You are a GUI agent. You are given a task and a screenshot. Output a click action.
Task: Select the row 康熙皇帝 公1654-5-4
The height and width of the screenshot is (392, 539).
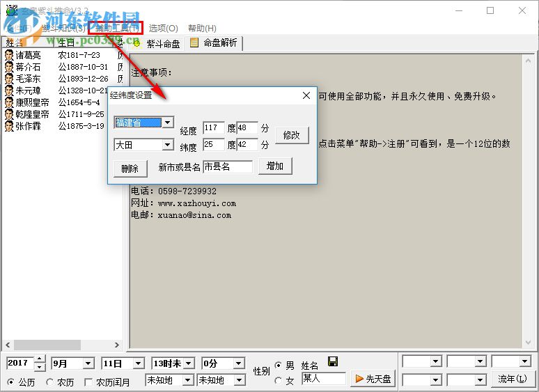tap(62, 102)
